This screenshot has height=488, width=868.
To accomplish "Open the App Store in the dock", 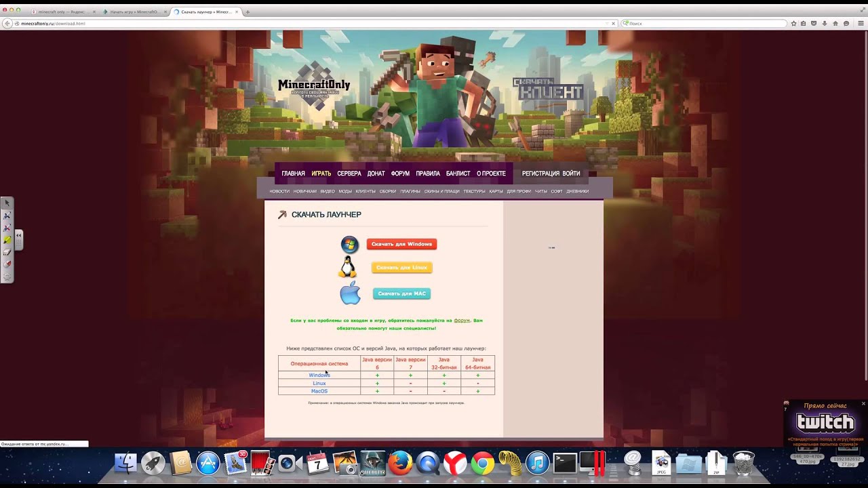I will pyautogui.click(x=208, y=464).
